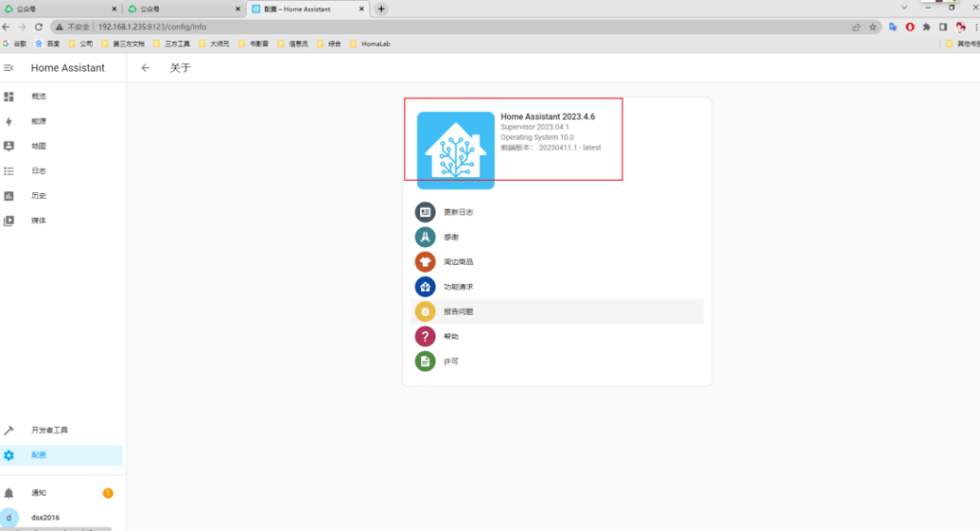The width and height of the screenshot is (980, 531).
Task: Open the 许可 license link
Action: [x=557, y=361]
